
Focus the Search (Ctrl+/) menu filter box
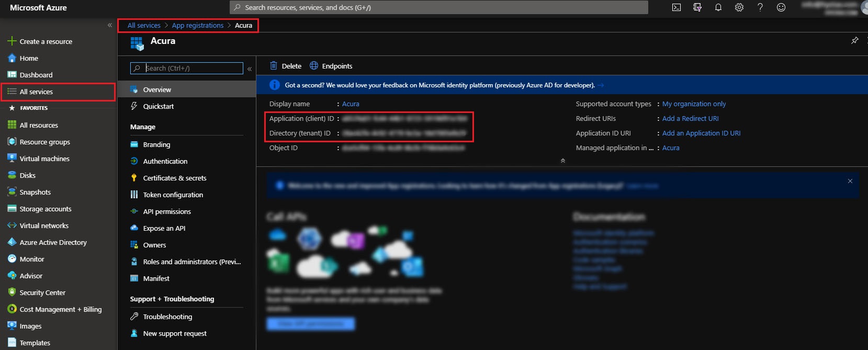pos(187,69)
